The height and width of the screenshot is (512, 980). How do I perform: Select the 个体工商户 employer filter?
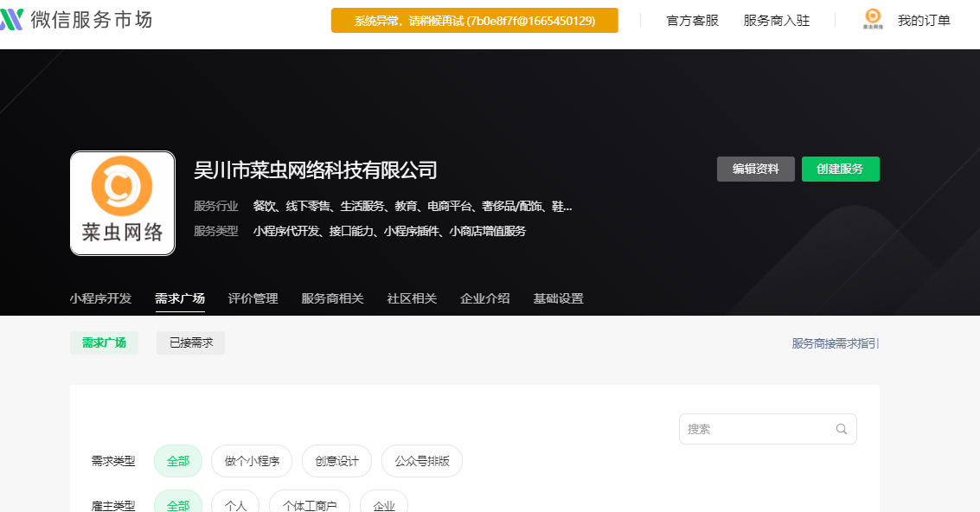point(309,503)
